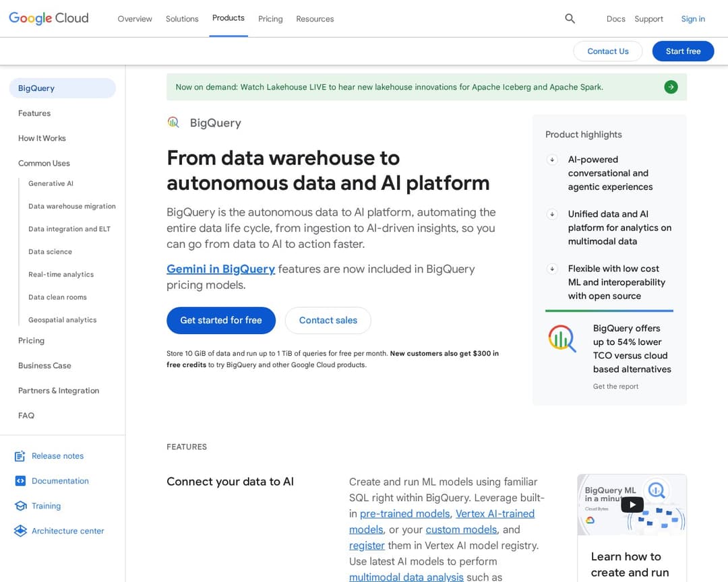Expand Flexible with low cost ML highlight
Viewport: 728px width, 582px height.
pyautogui.click(x=552, y=269)
